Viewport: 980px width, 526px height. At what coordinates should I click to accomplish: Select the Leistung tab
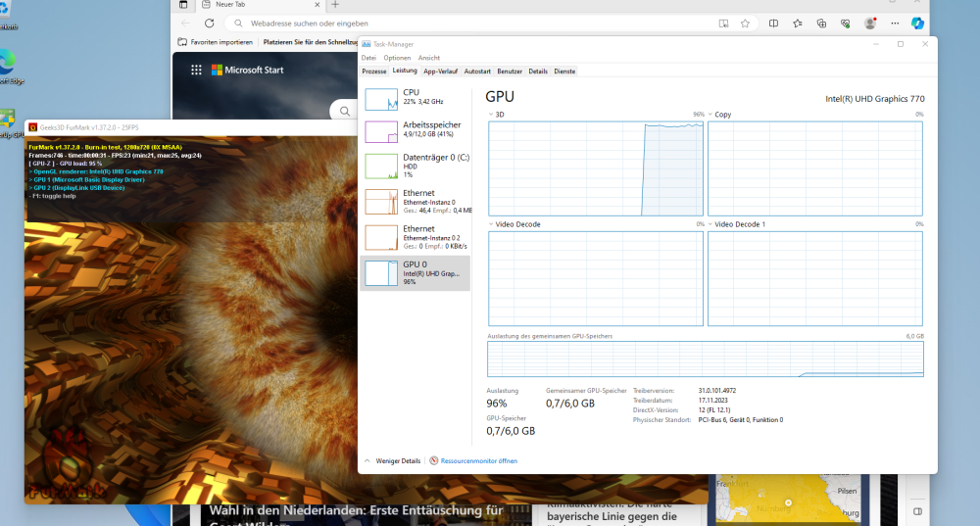[405, 71]
